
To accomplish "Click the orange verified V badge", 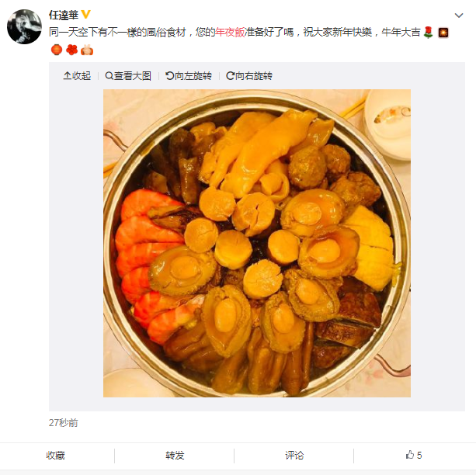I will 86,14.
